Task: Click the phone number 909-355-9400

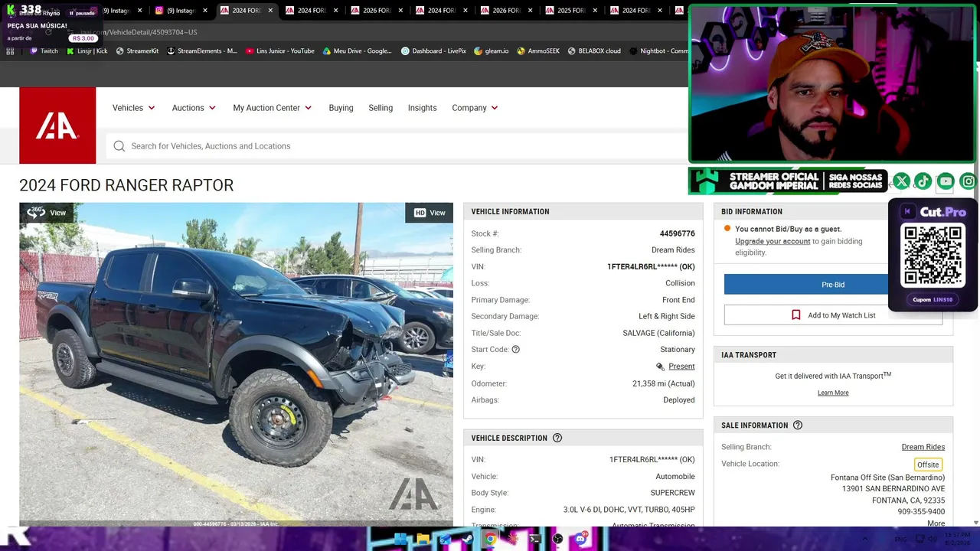Action: [921, 512]
